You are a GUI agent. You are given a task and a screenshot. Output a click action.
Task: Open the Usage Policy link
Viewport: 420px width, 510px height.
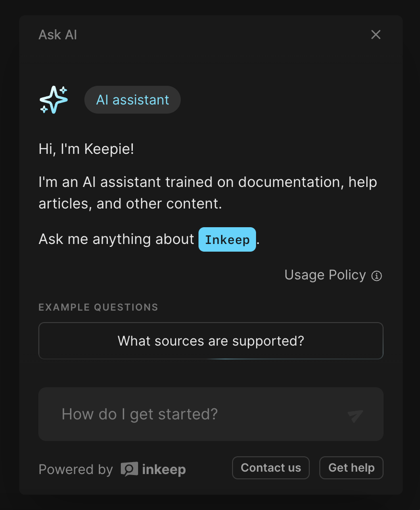pyautogui.click(x=325, y=275)
